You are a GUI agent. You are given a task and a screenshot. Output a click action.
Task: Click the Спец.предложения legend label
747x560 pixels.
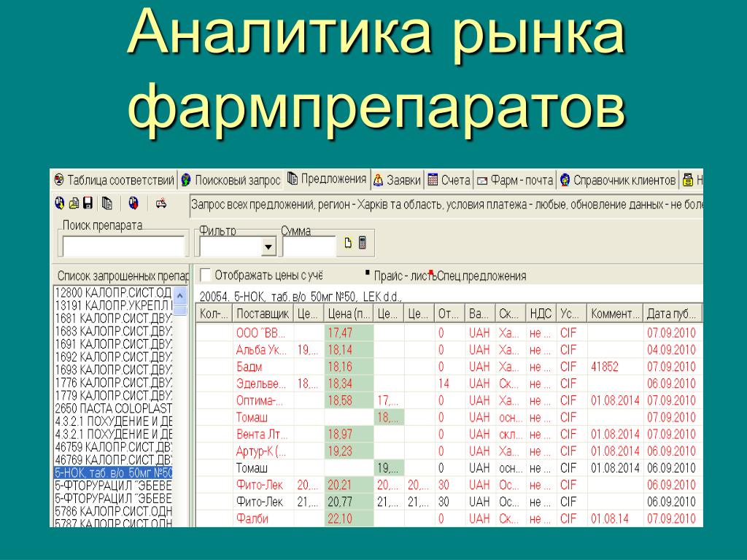tap(481, 276)
